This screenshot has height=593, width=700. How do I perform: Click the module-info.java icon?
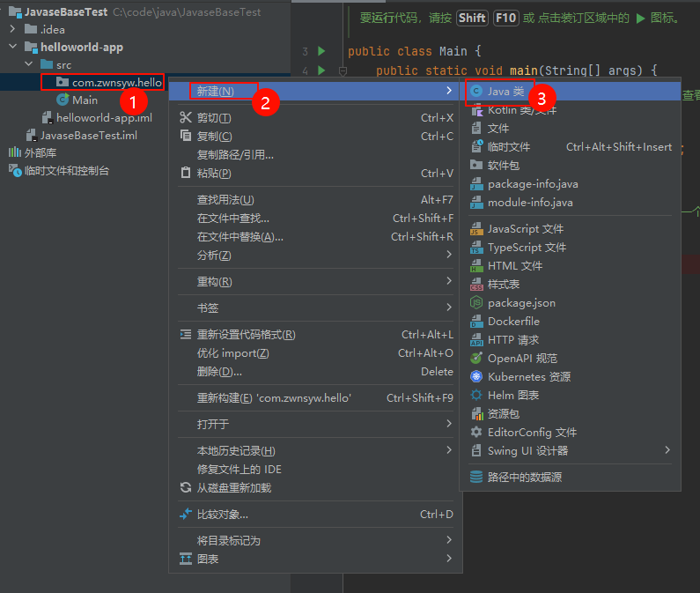[x=476, y=203]
